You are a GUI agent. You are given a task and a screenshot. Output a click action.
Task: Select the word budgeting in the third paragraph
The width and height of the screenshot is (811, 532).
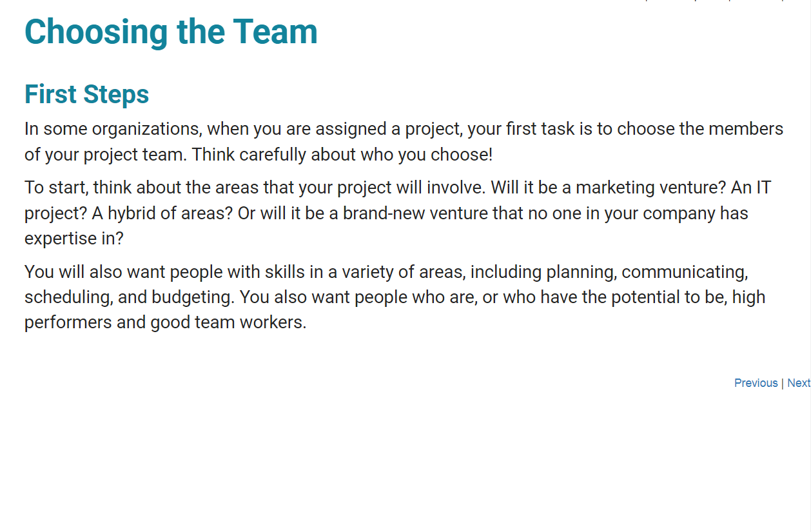[x=191, y=297]
